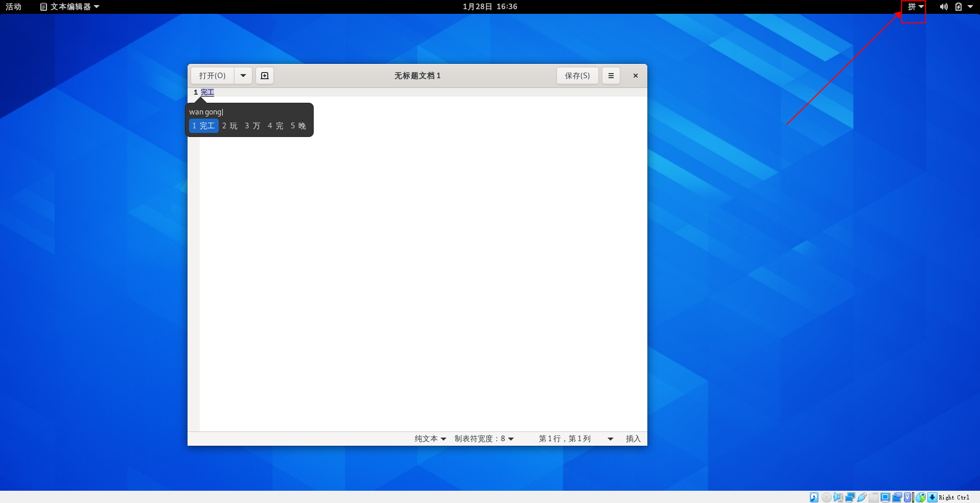Click the create new document icon in gedit
980x503 pixels.
click(264, 75)
